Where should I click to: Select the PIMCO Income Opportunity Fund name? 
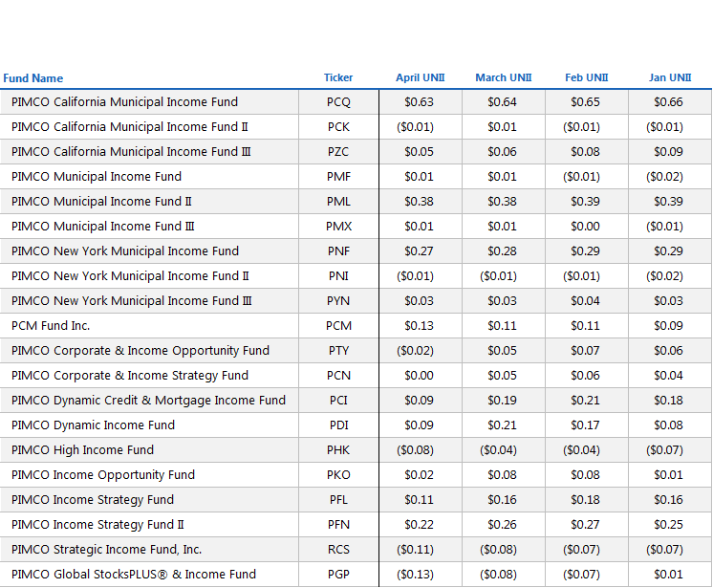tap(103, 475)
